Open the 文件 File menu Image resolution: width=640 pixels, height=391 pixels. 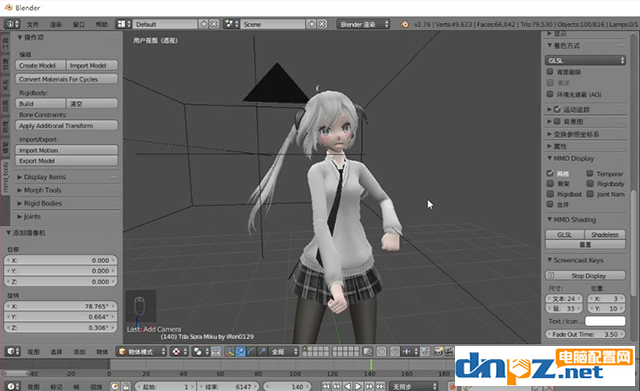(x=33, y=24)
